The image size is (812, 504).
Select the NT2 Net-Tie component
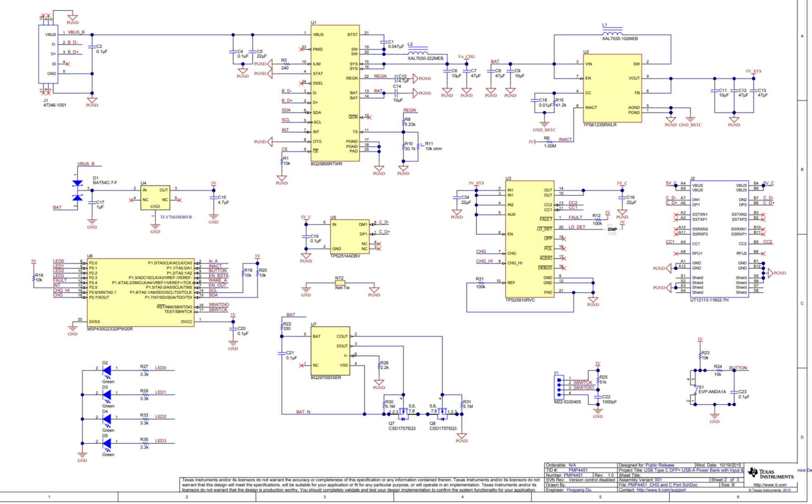point(340,283)
